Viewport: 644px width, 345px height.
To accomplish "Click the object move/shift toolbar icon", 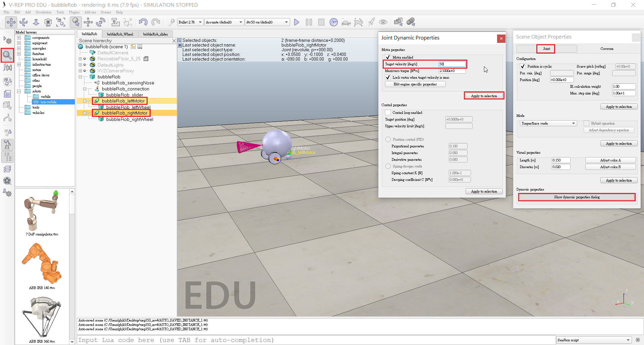I will [88, 22].
